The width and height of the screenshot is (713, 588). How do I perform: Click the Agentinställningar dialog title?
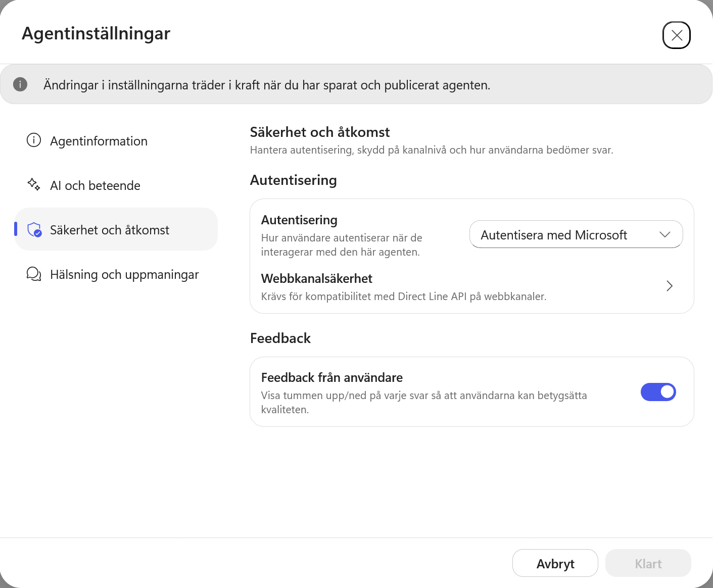pos(96,33)
